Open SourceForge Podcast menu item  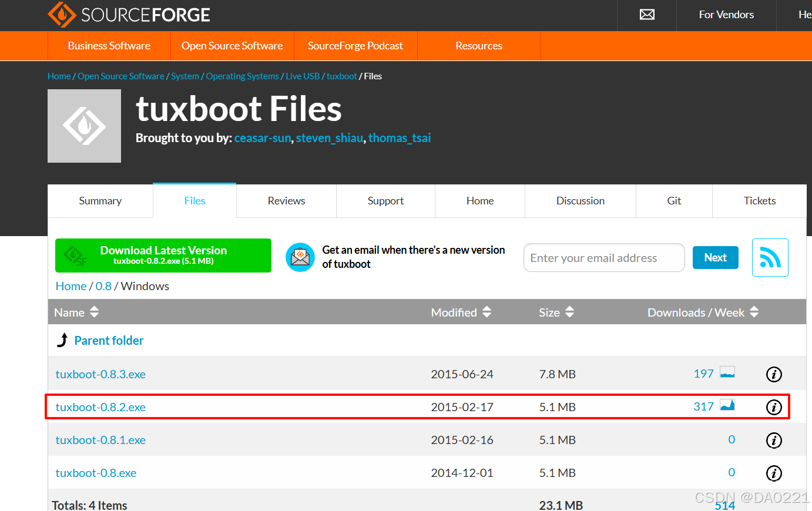point(355,46)
